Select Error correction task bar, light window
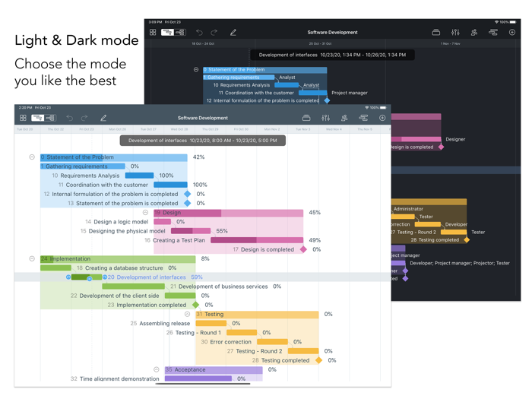This screenshot has width=532, height=399. pyautogui.click(x=272, y=342)
